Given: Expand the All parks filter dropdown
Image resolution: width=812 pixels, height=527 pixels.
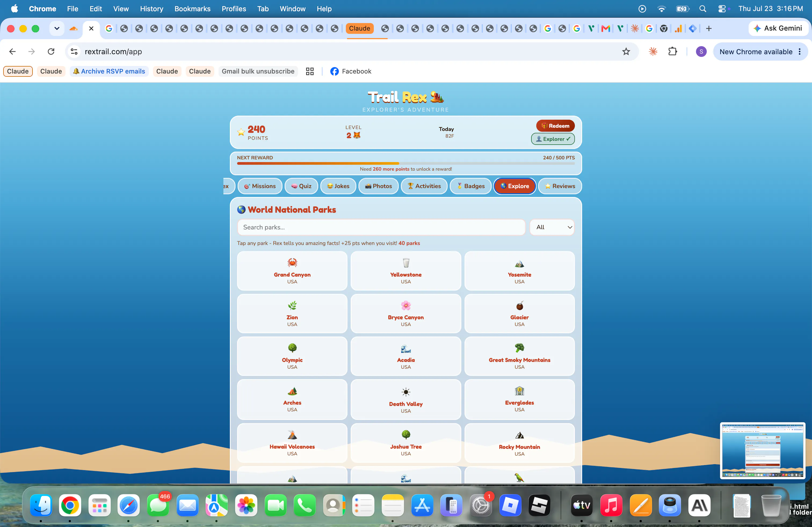Looking at the screenshot, I should (552, 227).
